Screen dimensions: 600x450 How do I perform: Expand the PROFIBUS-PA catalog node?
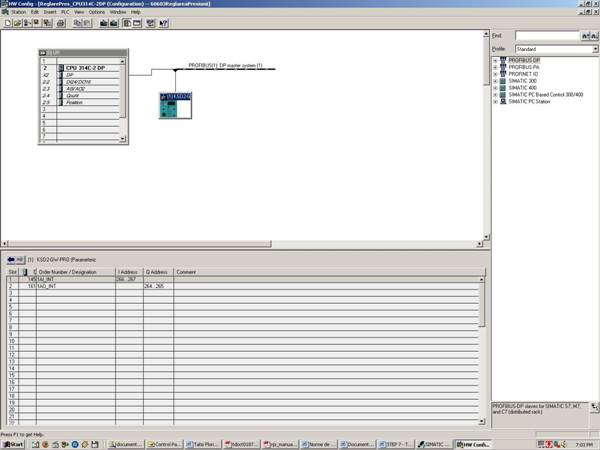(x=496, y=67)
